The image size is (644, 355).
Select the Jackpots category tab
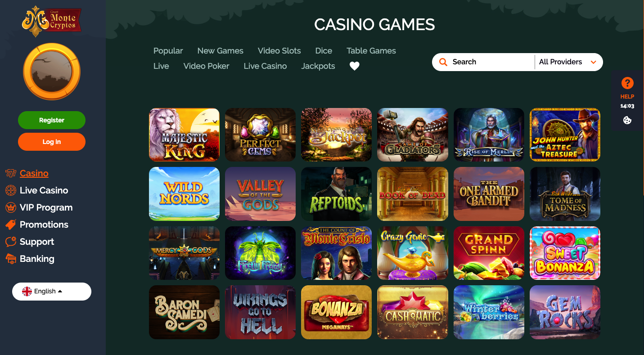click(x=318, y=66)
